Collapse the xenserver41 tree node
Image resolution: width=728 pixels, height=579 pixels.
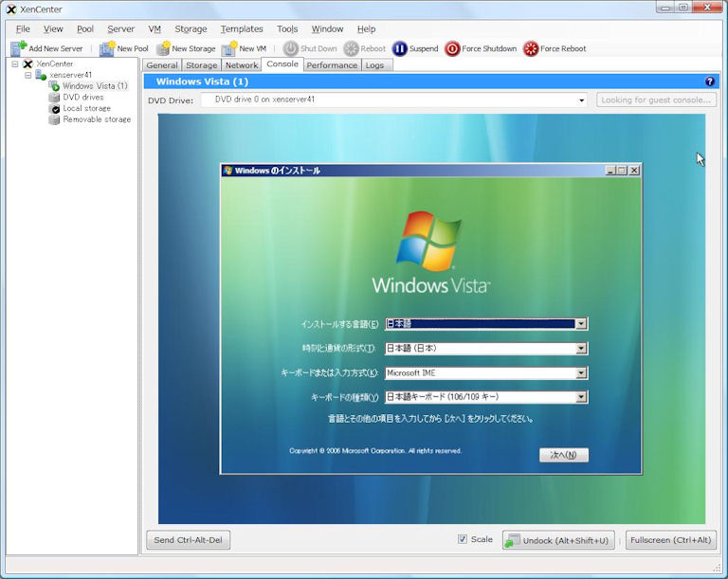[x=27, y=75]
